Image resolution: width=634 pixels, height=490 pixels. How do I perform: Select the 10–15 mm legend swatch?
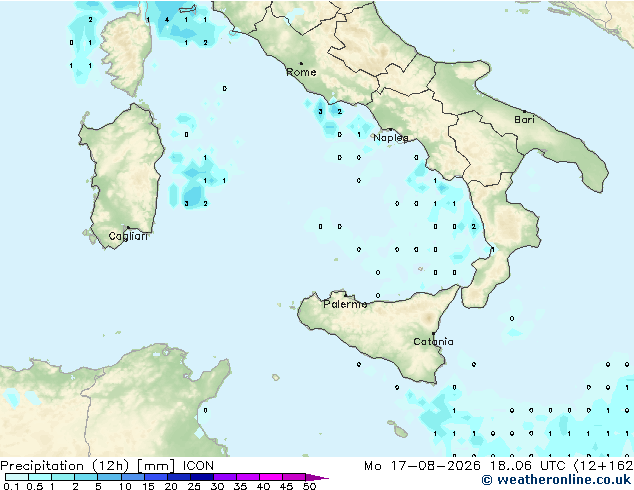click(132, 477)
